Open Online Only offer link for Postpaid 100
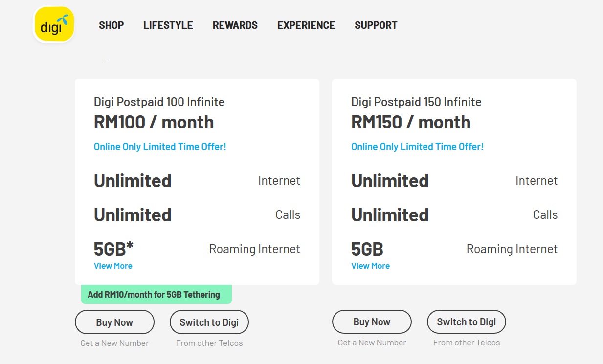The width and height of the screenshot is (603, 364). (160, 147)
